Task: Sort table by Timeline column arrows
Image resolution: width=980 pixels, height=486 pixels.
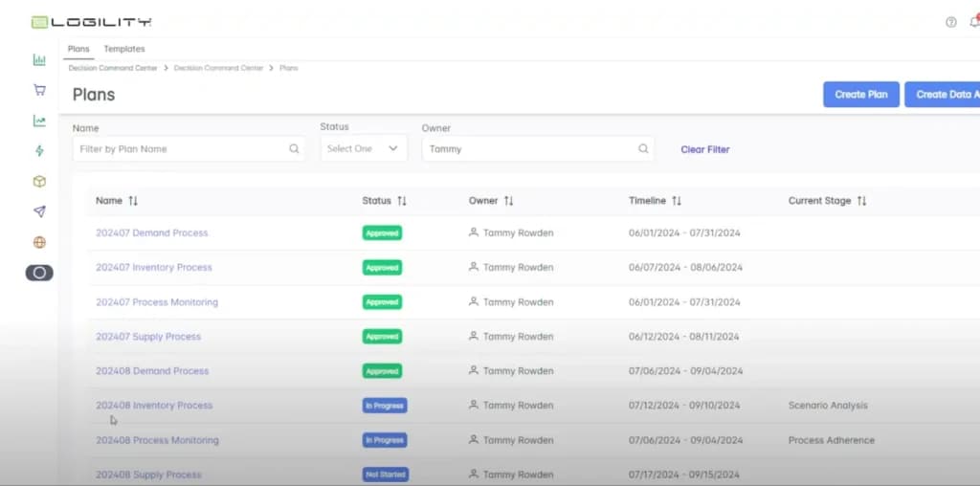Action: pyautogui.click(x=677, y=201)
